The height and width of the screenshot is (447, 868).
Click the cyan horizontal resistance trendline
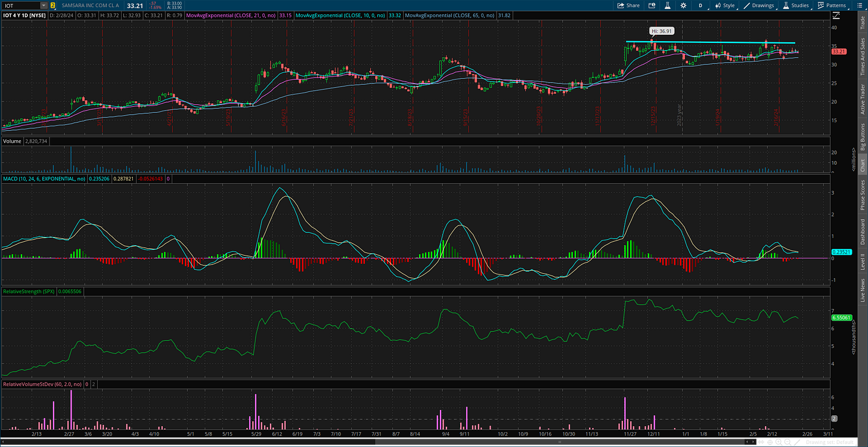(x=710, y=42)
